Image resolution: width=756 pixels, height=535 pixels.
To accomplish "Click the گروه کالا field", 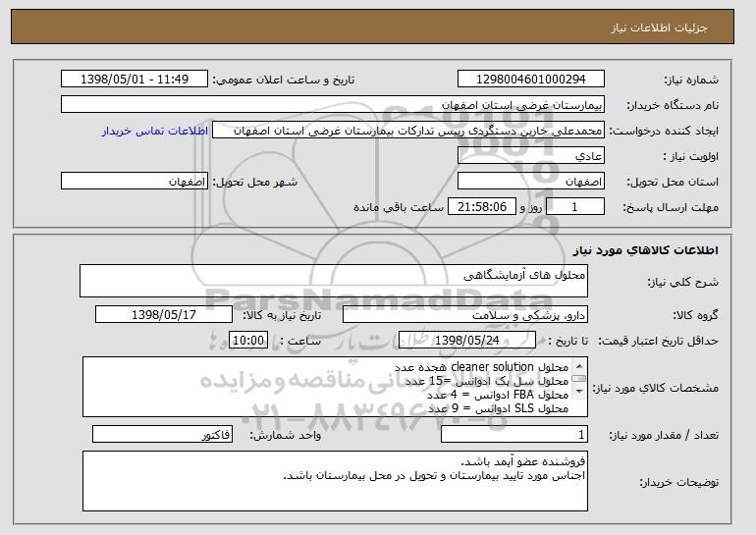I will tap(465, 315).
